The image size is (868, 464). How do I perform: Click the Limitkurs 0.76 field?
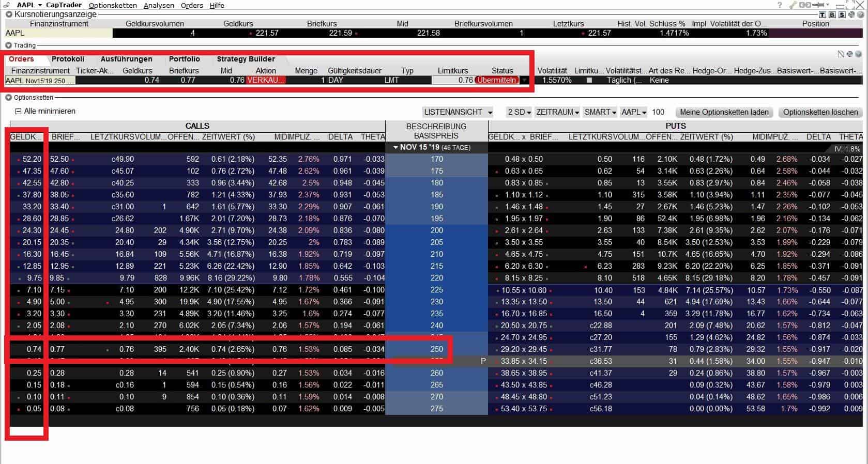pyautogui.click(x=453, y=80)
